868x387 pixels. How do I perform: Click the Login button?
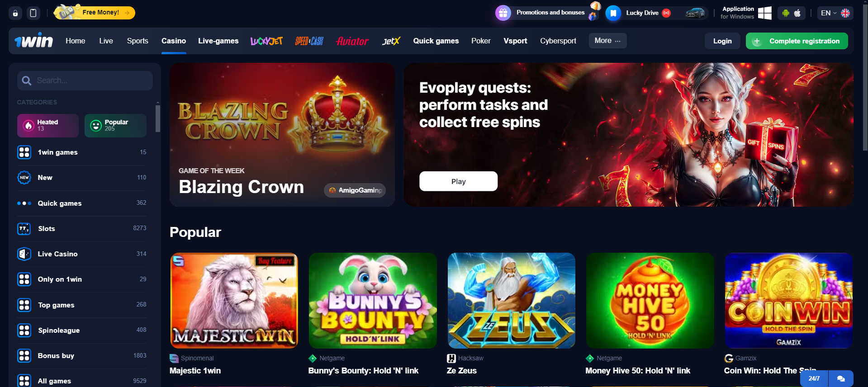722,41
